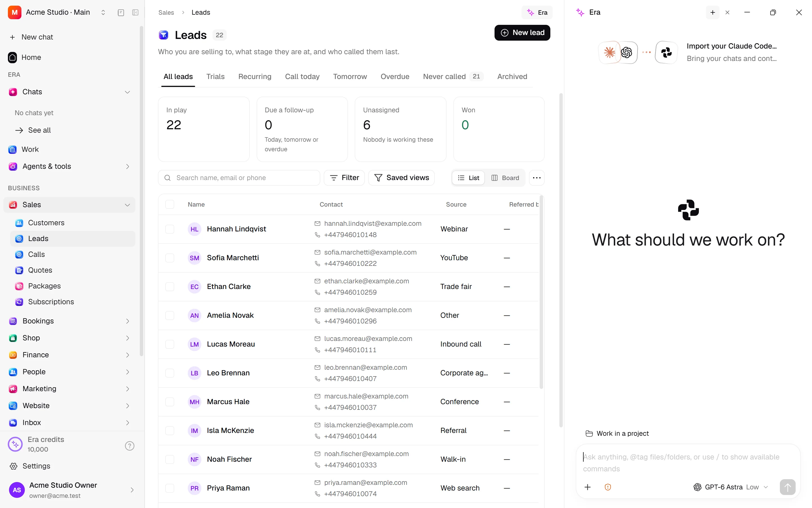Collapse the Chats section chevron
The height and width of the screenshot is (508, 812).
pyautogui.click(x=127, y=92)
